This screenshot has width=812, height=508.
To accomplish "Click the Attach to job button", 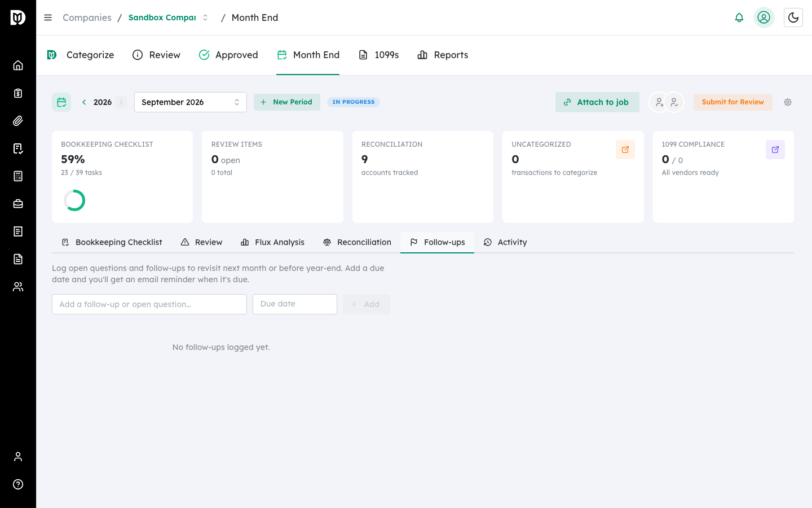I will 597,102.
